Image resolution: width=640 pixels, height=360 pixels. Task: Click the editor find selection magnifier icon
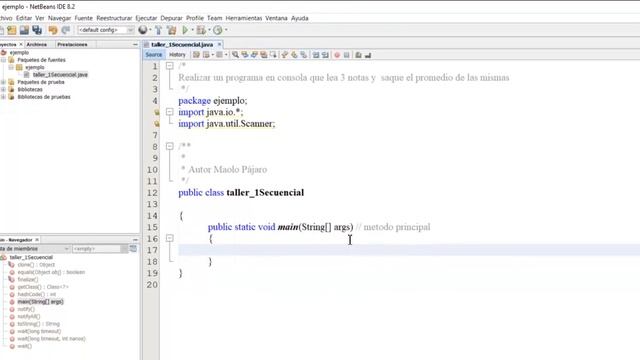[236, 55]
